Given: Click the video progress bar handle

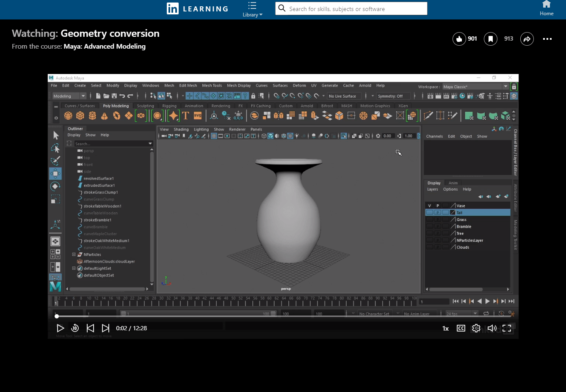Looking at the screenshot, I should (57, 316).
